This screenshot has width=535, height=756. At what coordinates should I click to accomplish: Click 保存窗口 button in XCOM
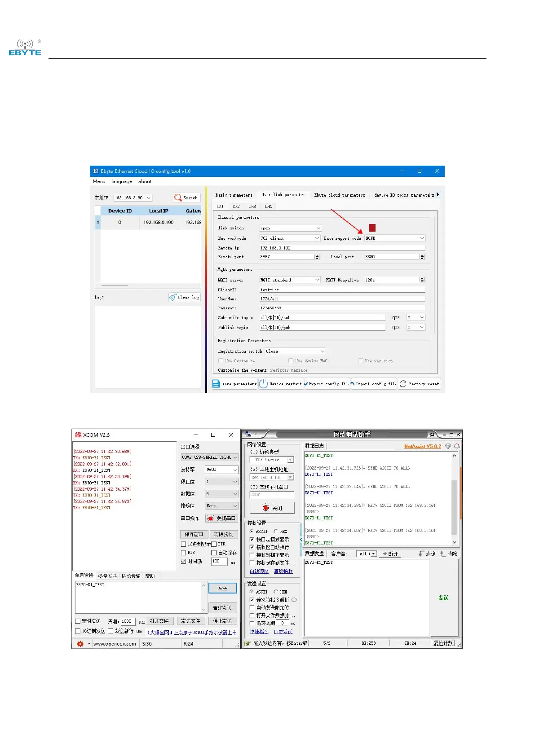[194, 534]
